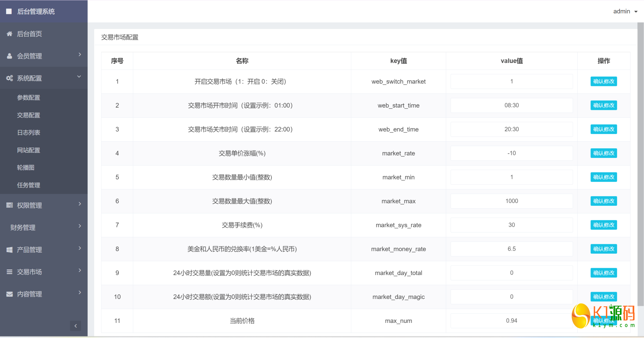
Task: Go to 日志列表 submenu item
Action: [x=29, y=132]
